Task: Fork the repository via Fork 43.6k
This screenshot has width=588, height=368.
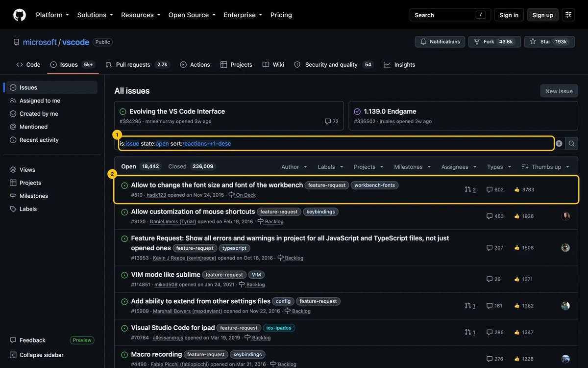Action: coord(494,42)
